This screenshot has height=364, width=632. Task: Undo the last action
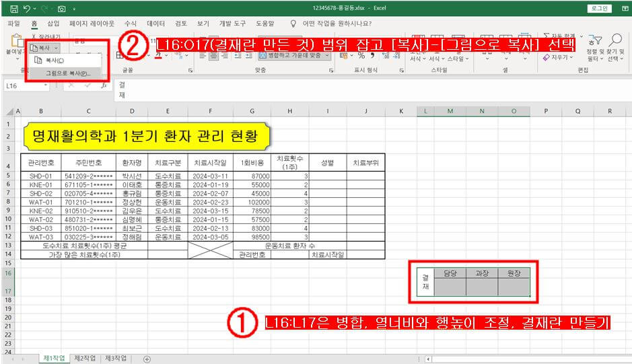(27, 8)
